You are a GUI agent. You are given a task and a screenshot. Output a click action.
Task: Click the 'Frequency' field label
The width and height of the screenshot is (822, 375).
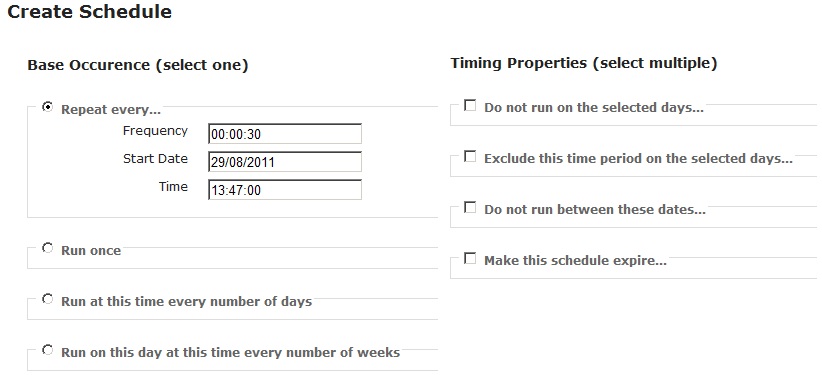(155, 131)
